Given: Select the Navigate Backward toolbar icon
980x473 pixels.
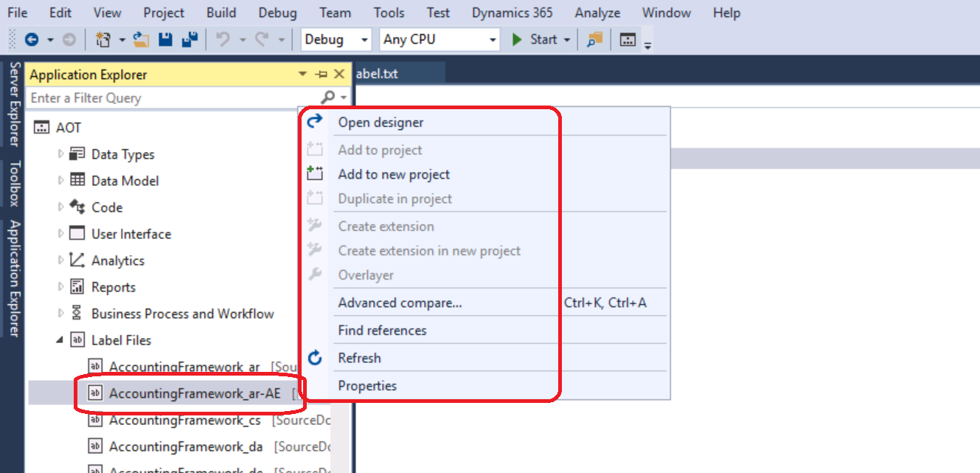Looking at the screenshot, I should click(x=32, y=39).
